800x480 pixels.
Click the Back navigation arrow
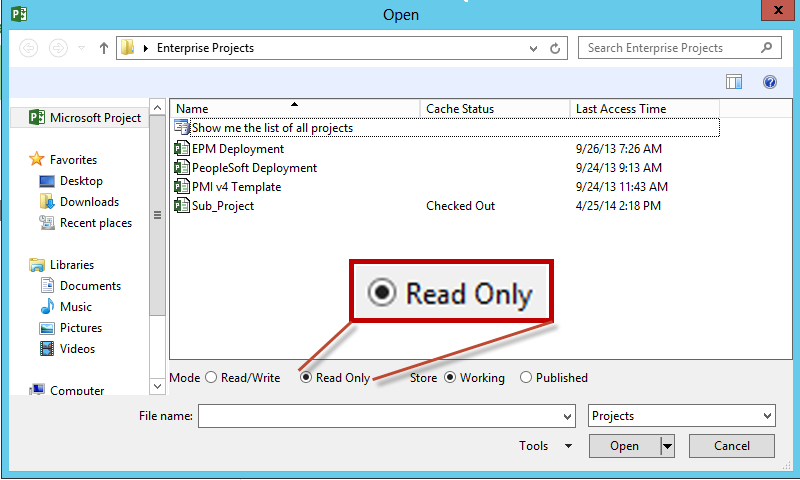tap(29, 48)
